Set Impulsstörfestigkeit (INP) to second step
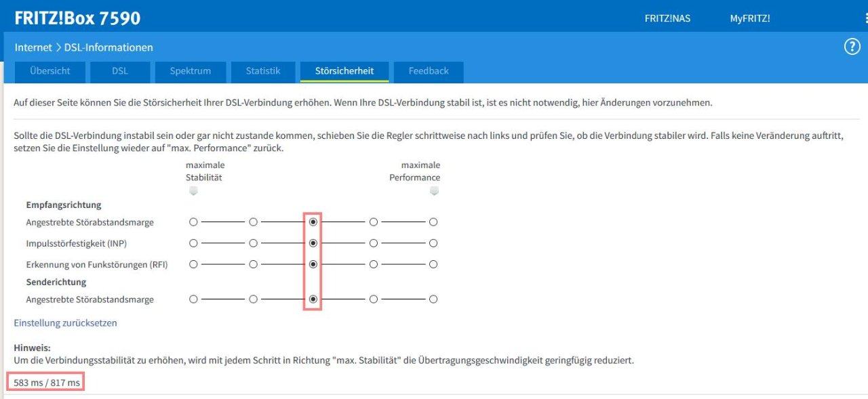Viewport: 868px width, 399px height. tap(253, 243)
